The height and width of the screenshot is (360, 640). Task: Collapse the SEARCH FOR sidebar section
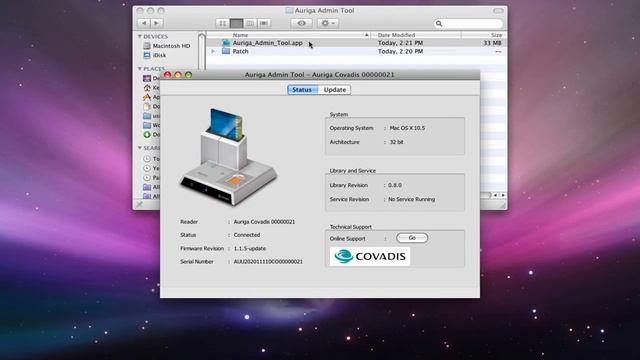tap(140, 148)
